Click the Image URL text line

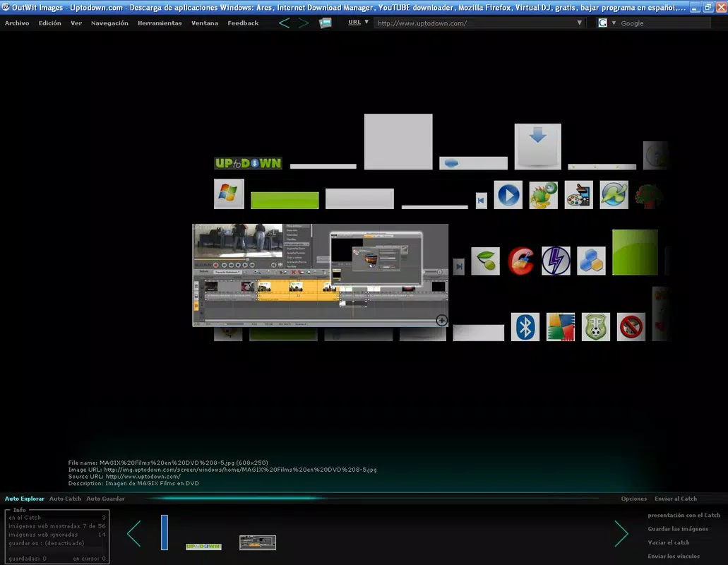coord(222,470)
